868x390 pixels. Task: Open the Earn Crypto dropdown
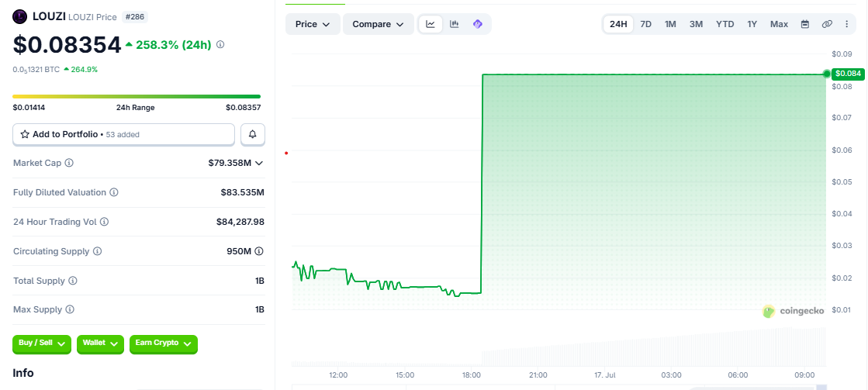click(x=164, y=343)
